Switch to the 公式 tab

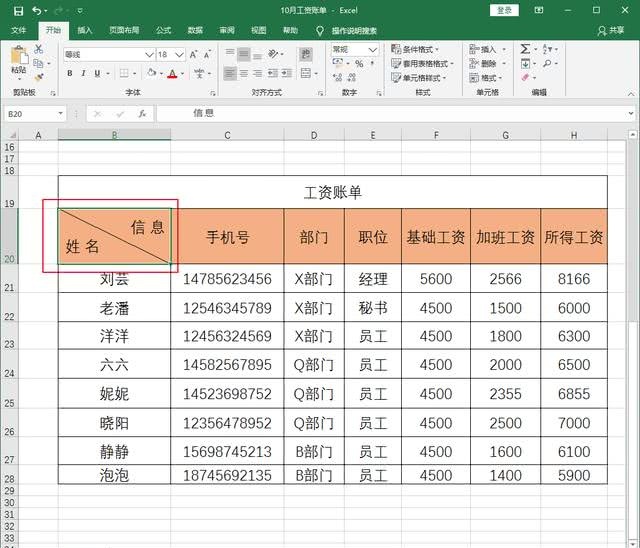[163, 30]
